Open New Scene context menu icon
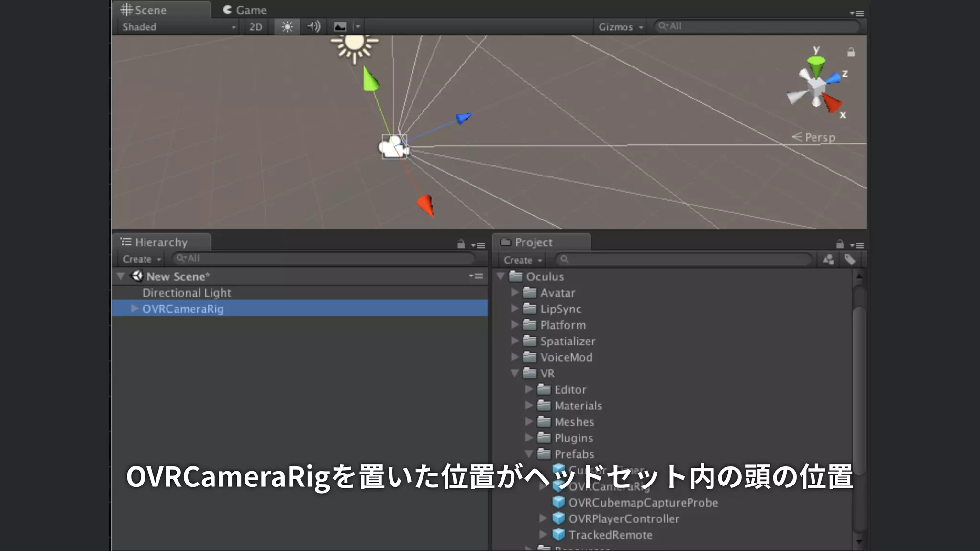 tap(476, 276)
